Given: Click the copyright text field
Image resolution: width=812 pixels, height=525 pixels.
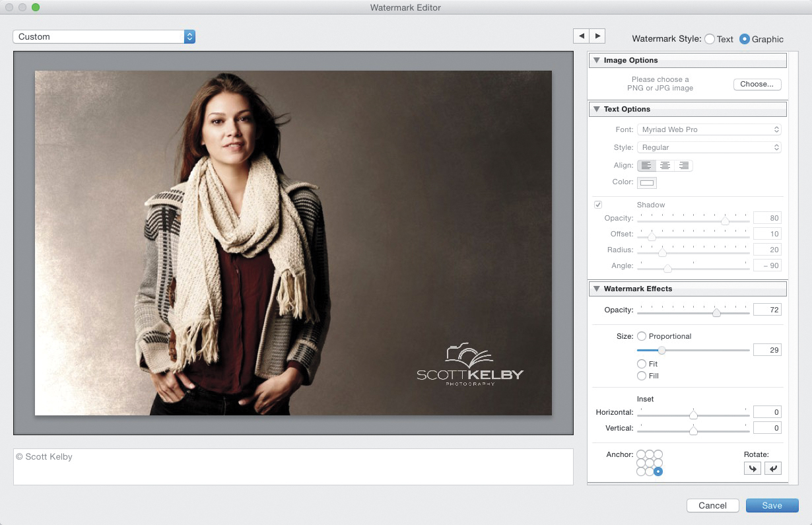Looking at the screenshot, I should click(293, 466).
